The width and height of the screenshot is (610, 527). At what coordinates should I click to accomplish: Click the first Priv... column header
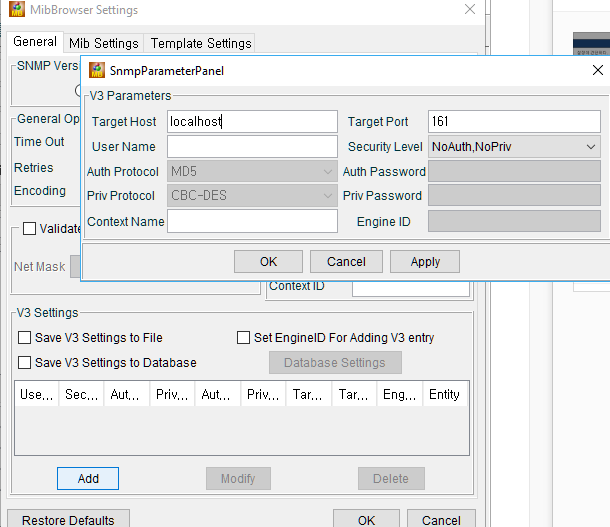tap(172, 394)
